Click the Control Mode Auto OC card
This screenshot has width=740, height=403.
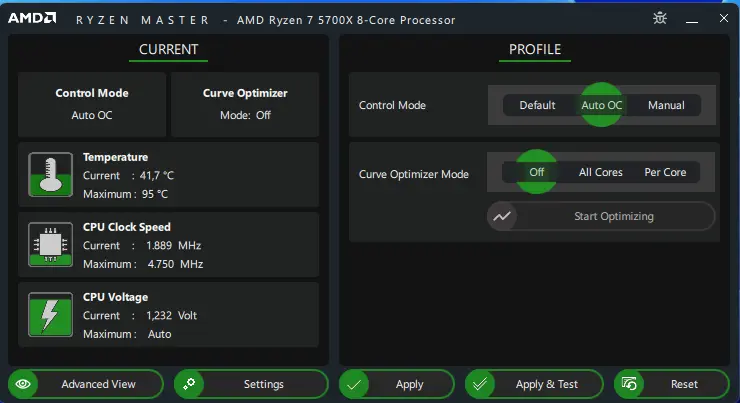[x=92, y=104]
